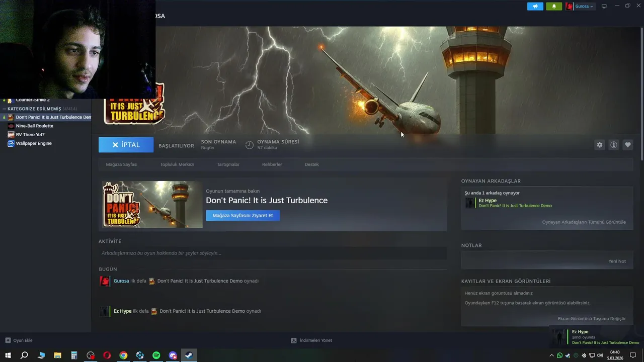Screen dimensions: 644x362
Task: Click the Wallpaper Engine app icon
Action: (x=11, y=143)
